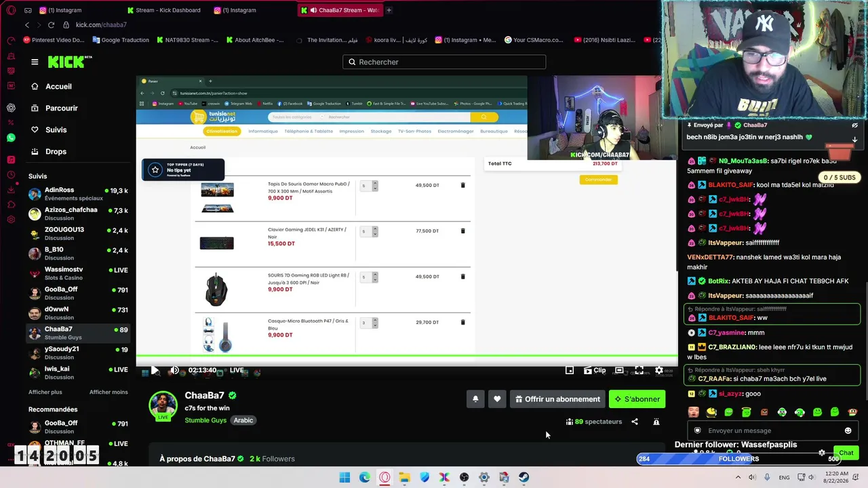Mute the stream volume
Image resolution: width=868 pixels, height=488 pixels.
point(174,370)
